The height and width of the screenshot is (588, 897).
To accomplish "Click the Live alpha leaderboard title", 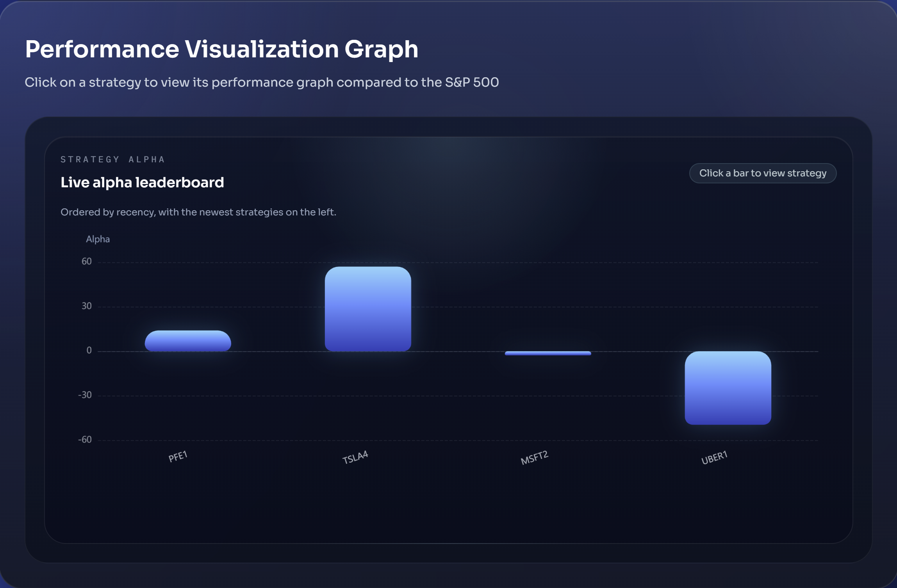I will click(x=142, y=183).
